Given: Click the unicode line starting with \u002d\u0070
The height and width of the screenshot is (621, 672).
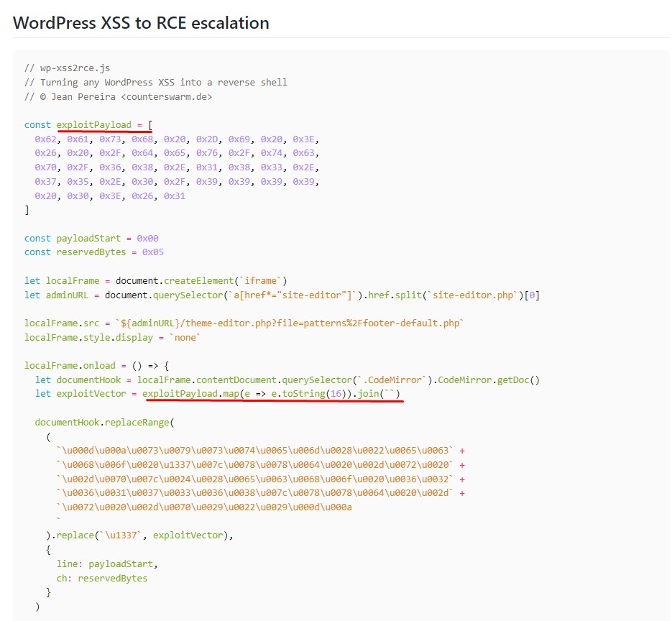Looking at the screenshot, I should (x=261, y=479).
